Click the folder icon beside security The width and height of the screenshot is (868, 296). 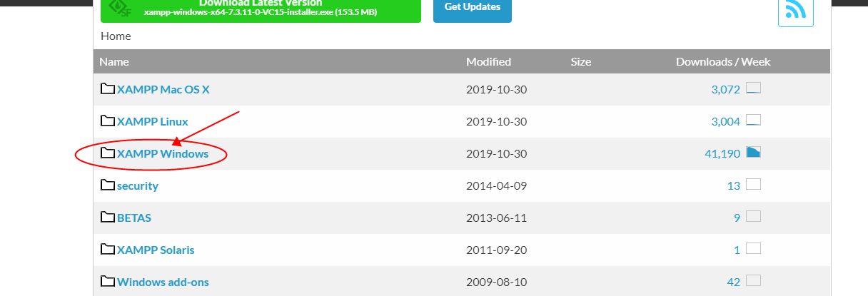point(108,185)
